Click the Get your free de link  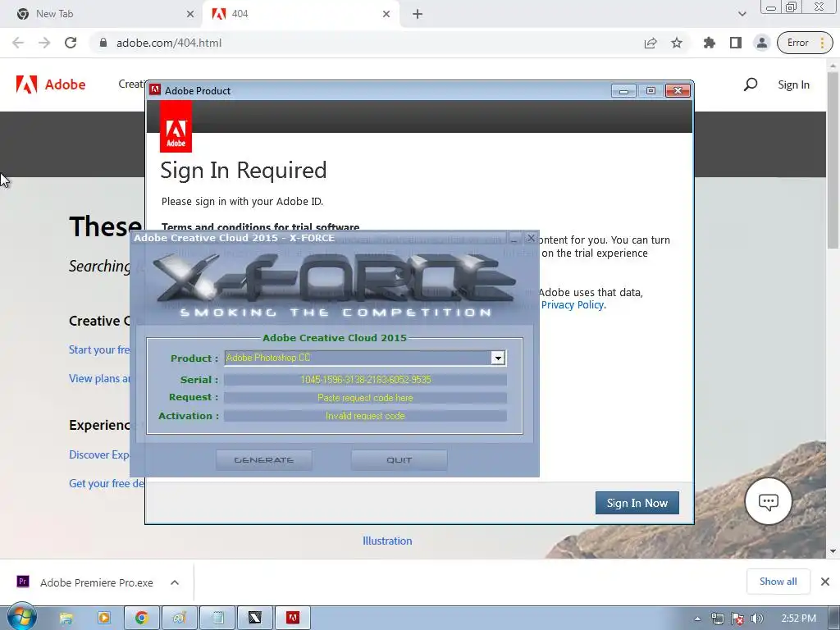[x=106, y=484]
